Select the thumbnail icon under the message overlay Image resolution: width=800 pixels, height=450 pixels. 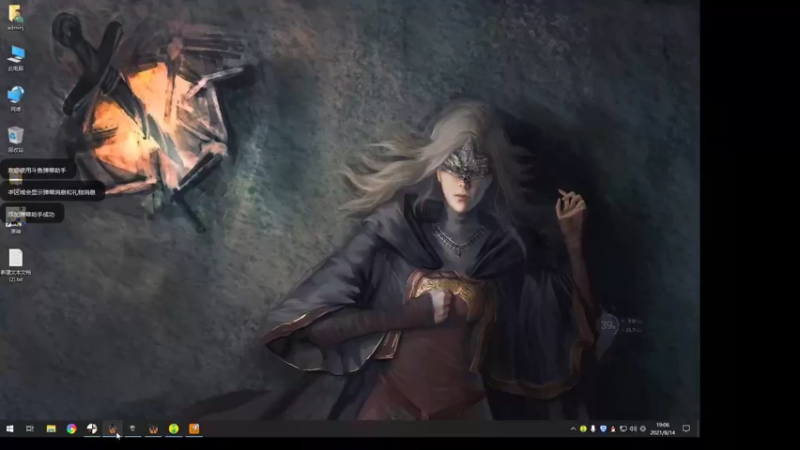click(15, 220)
